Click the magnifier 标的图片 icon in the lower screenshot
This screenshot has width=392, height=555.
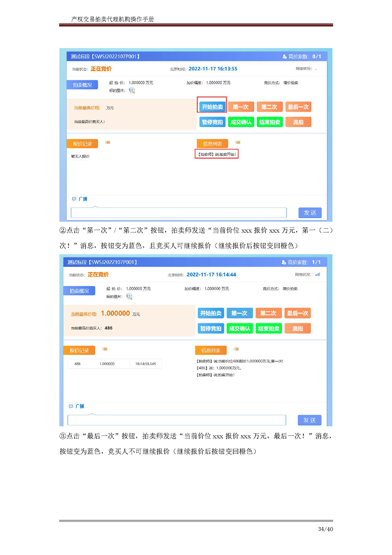(130, 296)
